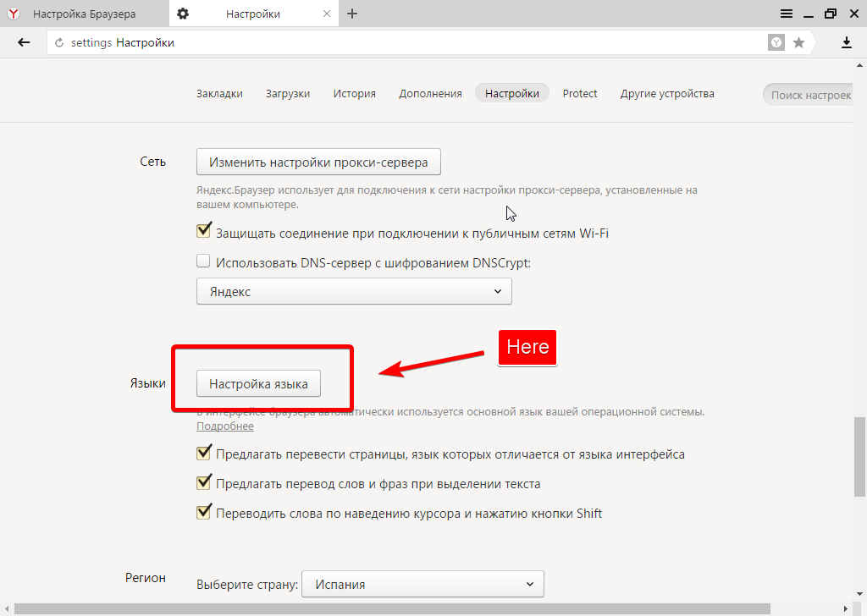Select the Настройки section tab

click(512, 93)
